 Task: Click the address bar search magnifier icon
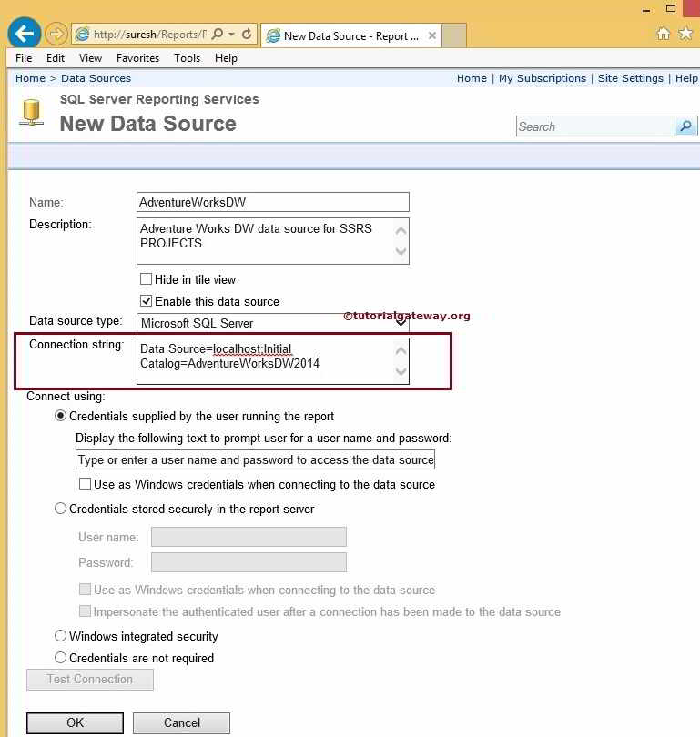(218, 35)
